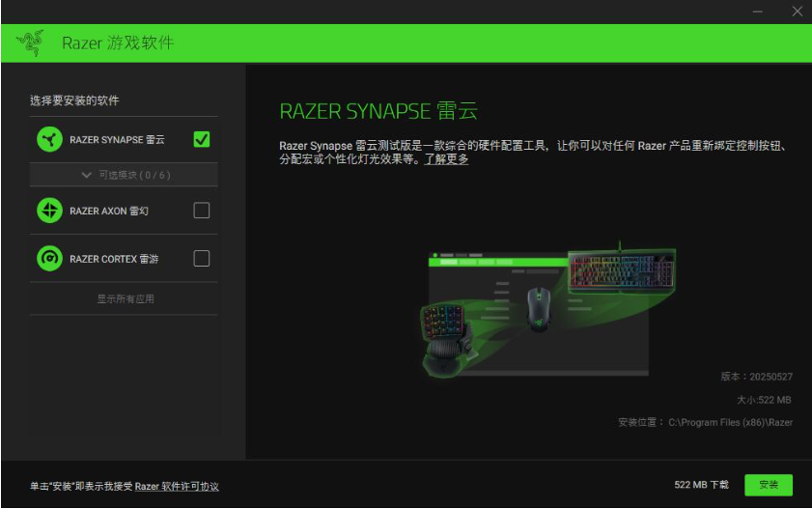Click the Synapse product illustration image
812x509 pixels.
546,310
